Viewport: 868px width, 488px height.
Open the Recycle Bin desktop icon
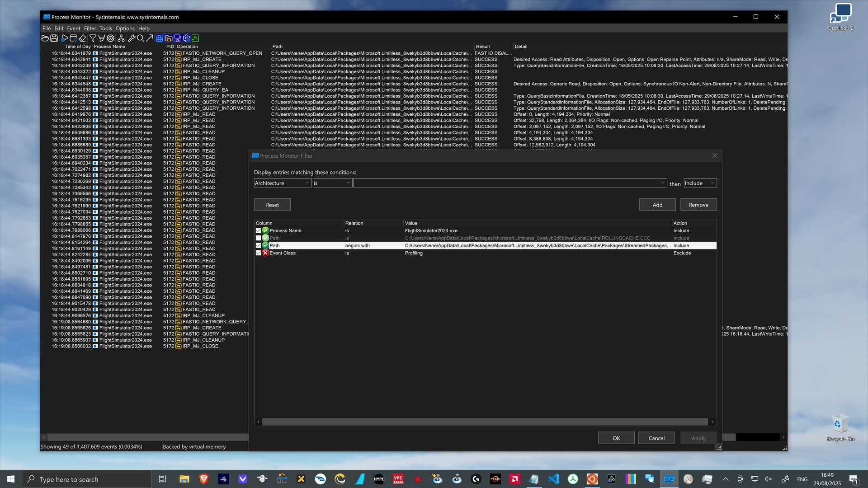click(840, 428)
